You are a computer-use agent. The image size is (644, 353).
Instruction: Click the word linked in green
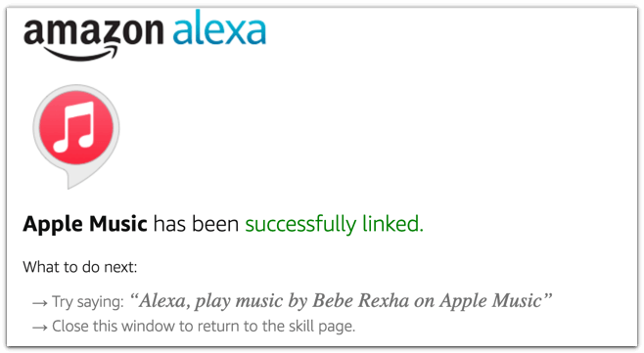pos(392,224)
